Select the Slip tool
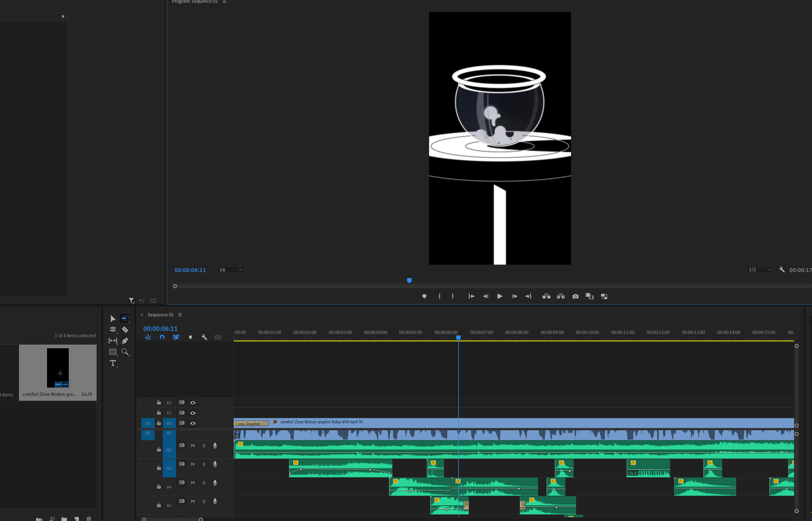812x521 pixels. point(113,341)
